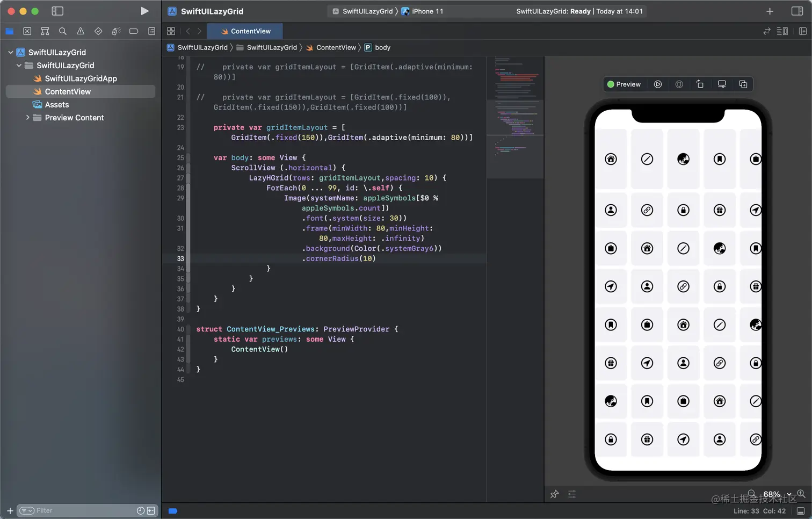Collapse the SwiftUILazyGrid project root
Screen dimensions: 812x519
[x=10, y=52]
